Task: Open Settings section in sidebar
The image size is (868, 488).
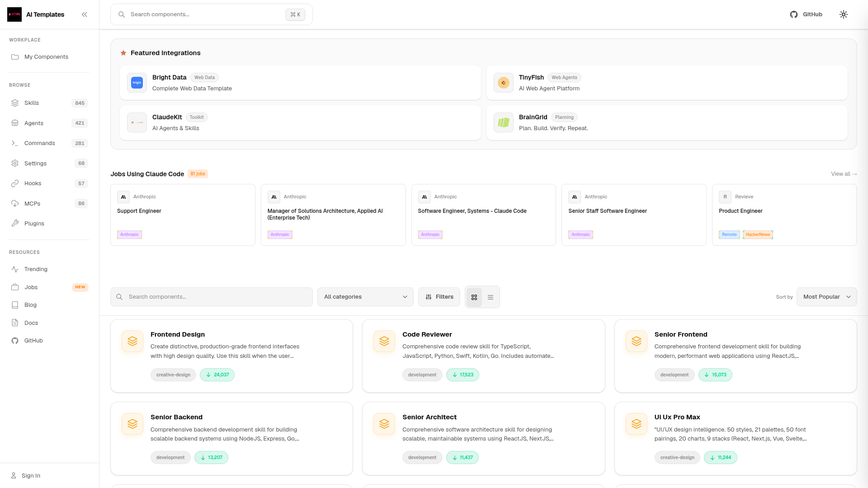Action: point(49,163)
